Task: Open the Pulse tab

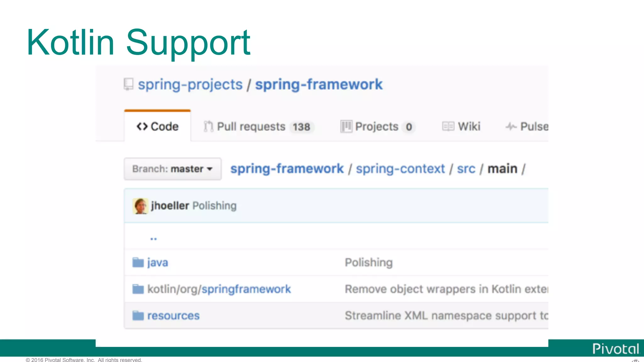Action: [527, 127]
